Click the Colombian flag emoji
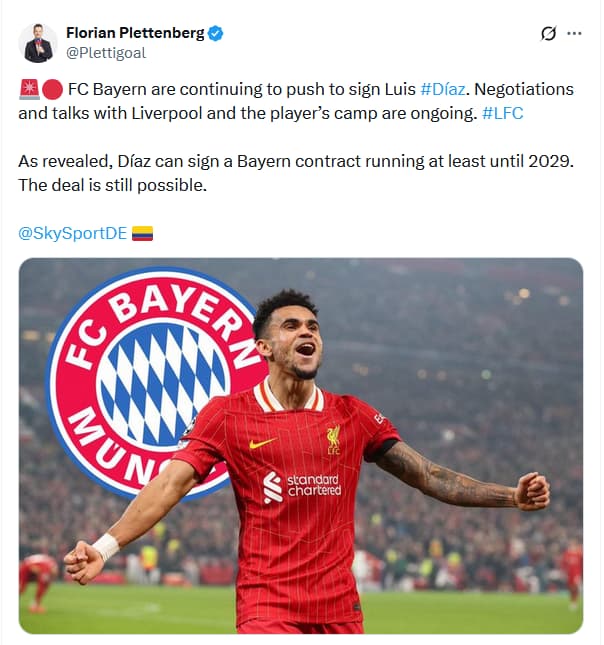Viewport: 604px width, 645px height. (142, 234)
